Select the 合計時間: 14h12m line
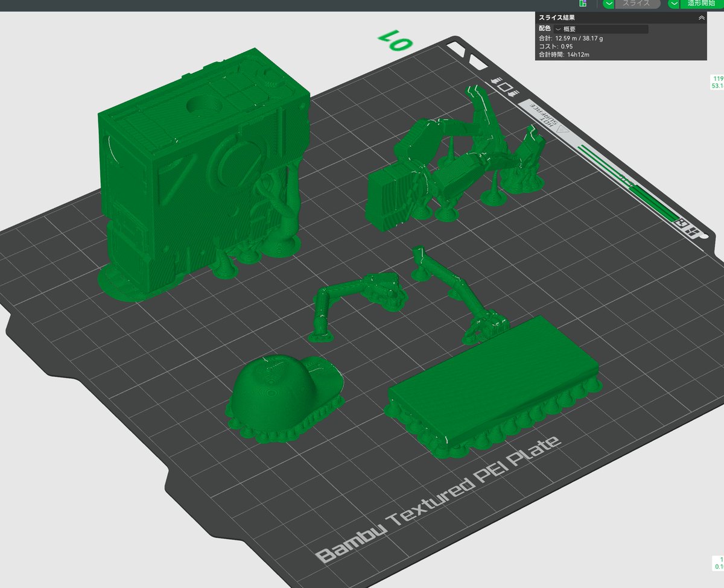This screenshot has width=724, height=588. [564, 55]
